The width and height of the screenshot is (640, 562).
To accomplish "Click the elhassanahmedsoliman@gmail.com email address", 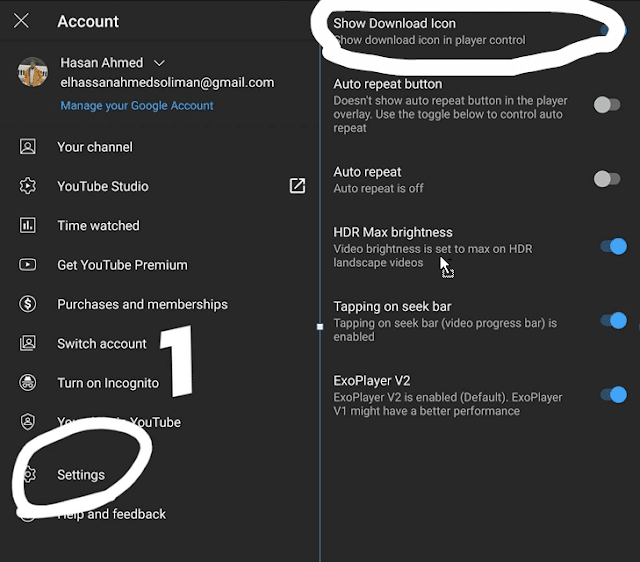I will [167, 82].
